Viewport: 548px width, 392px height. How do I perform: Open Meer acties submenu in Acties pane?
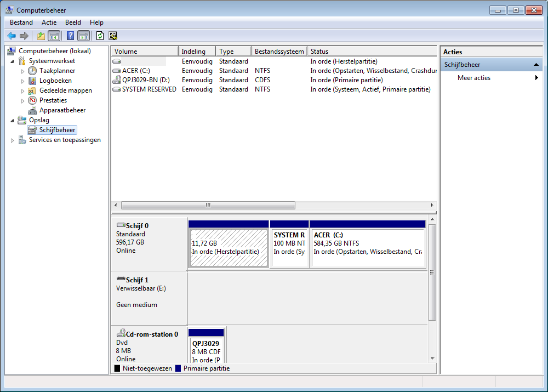(x=474, y=78)
